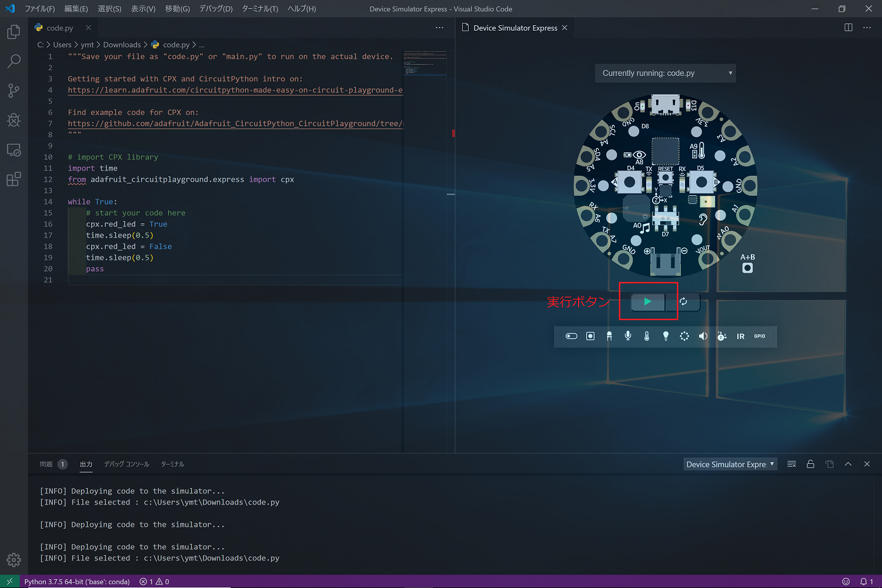Open the ファイル(F) menu

39,9
